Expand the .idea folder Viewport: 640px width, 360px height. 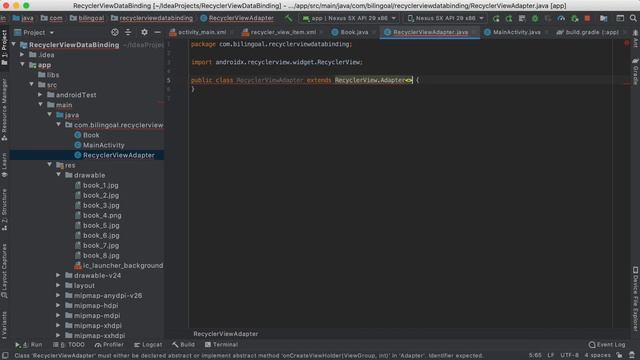[x=22, y=54]
